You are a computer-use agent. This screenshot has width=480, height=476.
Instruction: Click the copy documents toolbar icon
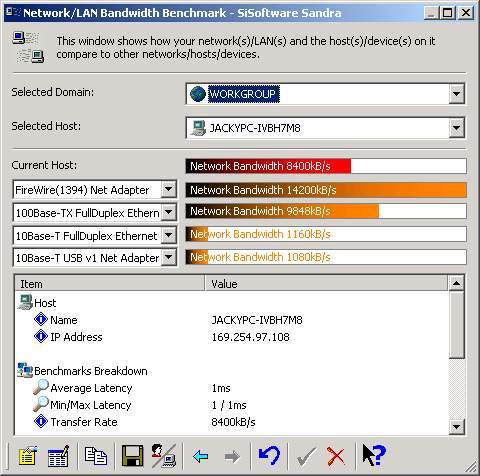coord(96,456)
